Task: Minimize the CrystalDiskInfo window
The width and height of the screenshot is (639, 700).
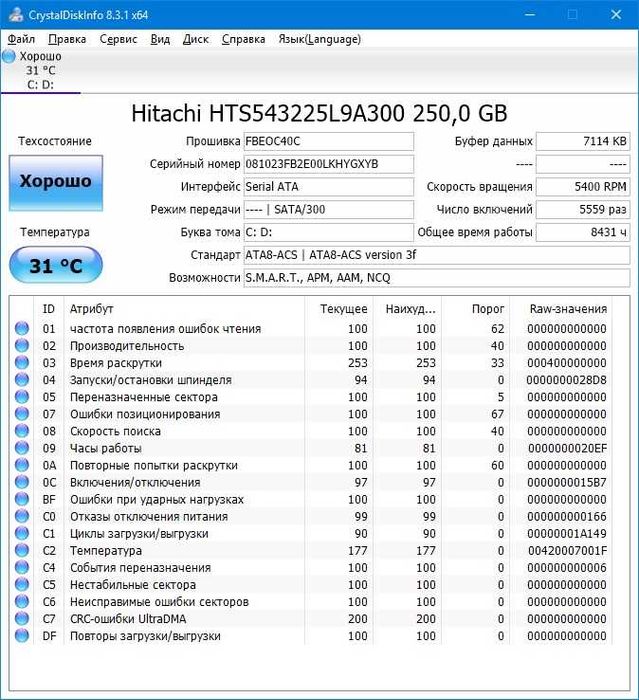Action: [530, 14]
